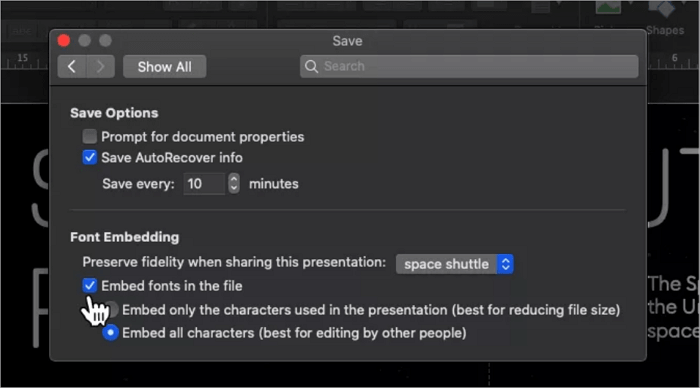Click the Save every minutes value field

pos(204,184)
